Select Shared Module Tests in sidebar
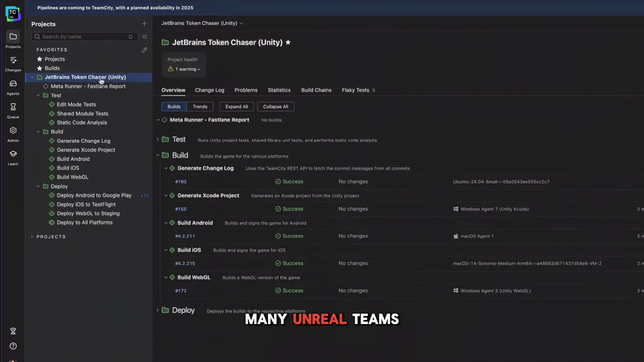This screenshot has height=362, width=644. pyautogui.click(x=83, y=114)
